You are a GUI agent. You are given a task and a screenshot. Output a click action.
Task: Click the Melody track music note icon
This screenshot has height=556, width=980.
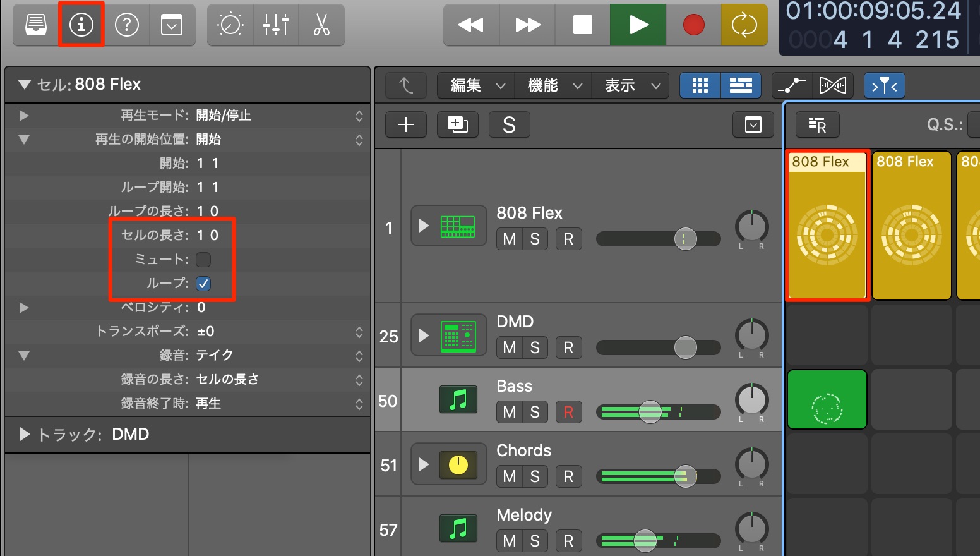pyautogui.click(x=458, y=529)
